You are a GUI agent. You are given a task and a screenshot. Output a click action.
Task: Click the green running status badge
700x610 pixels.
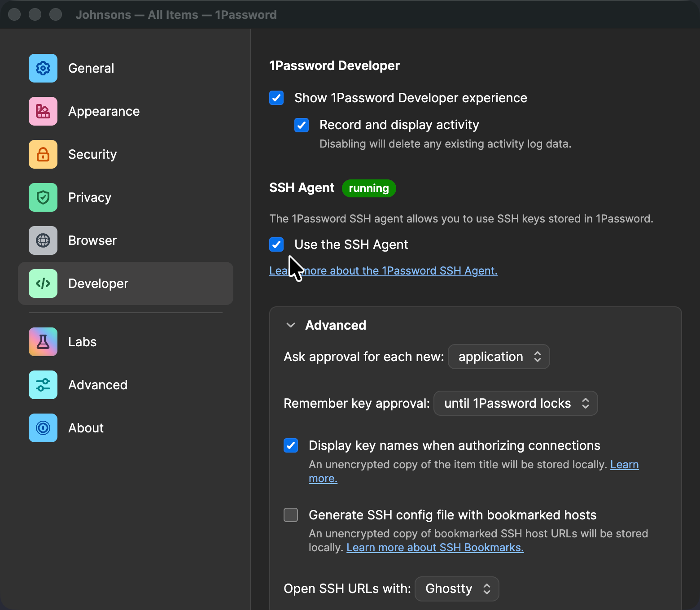[369, 188]
